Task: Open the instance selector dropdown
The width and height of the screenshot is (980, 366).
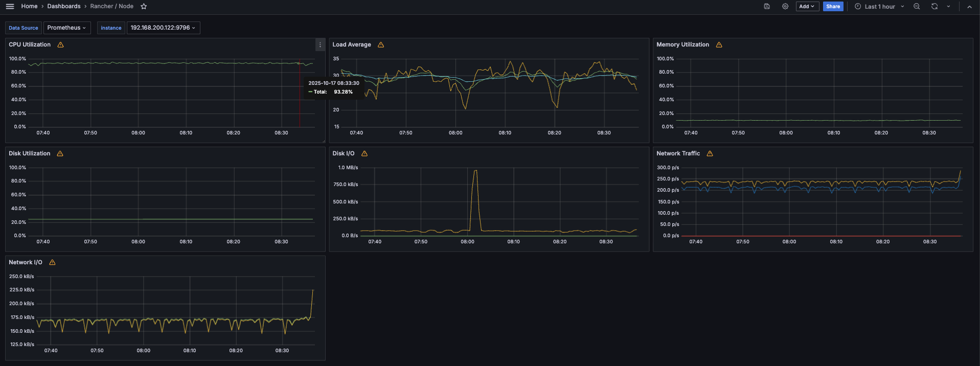Action: [163, 28]
